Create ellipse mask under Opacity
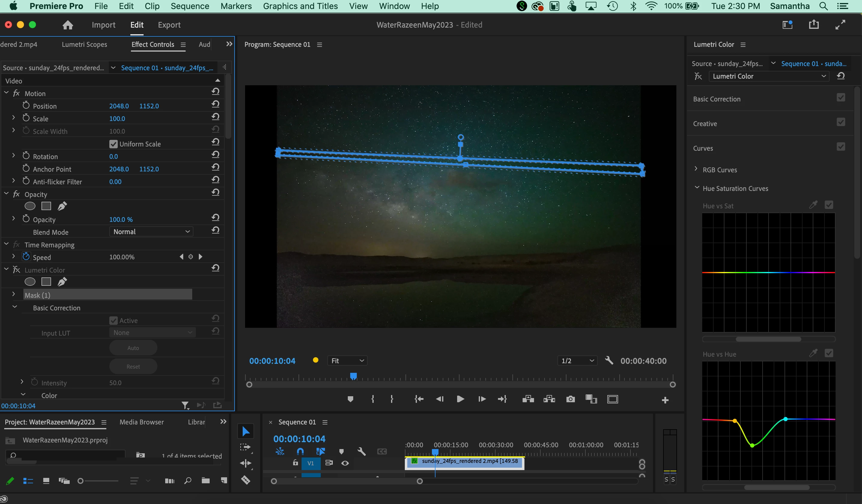The height and width of the screenshot is (504, 862). tap(30, 206)
